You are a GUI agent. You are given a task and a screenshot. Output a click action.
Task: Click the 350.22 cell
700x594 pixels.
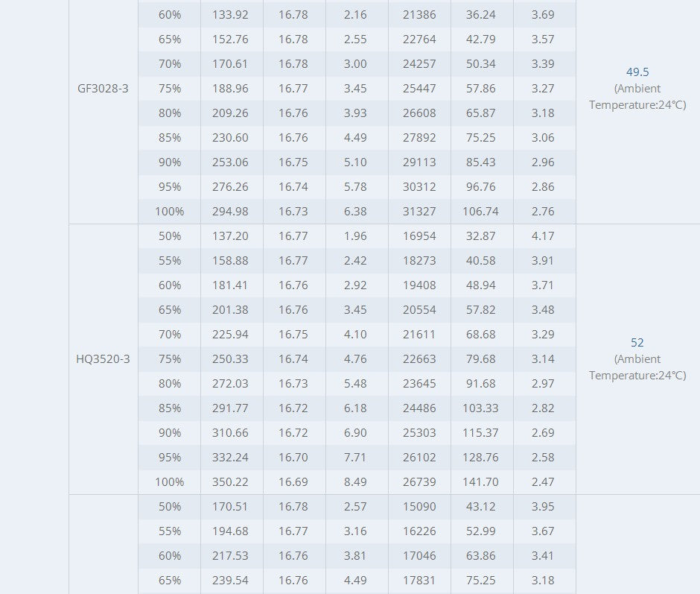pyautogui.click(x=232, y=482)
